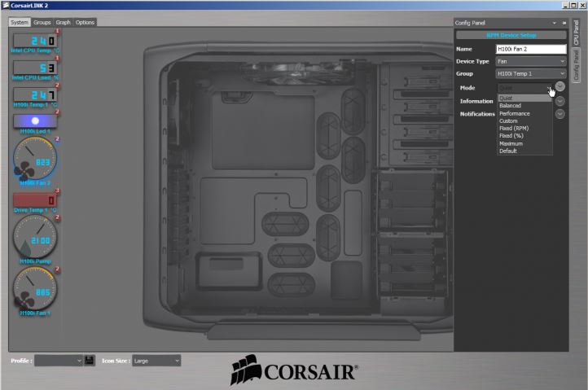Choose Custom mode from list
Screen dimensions: 588x390
coord(524,121)
